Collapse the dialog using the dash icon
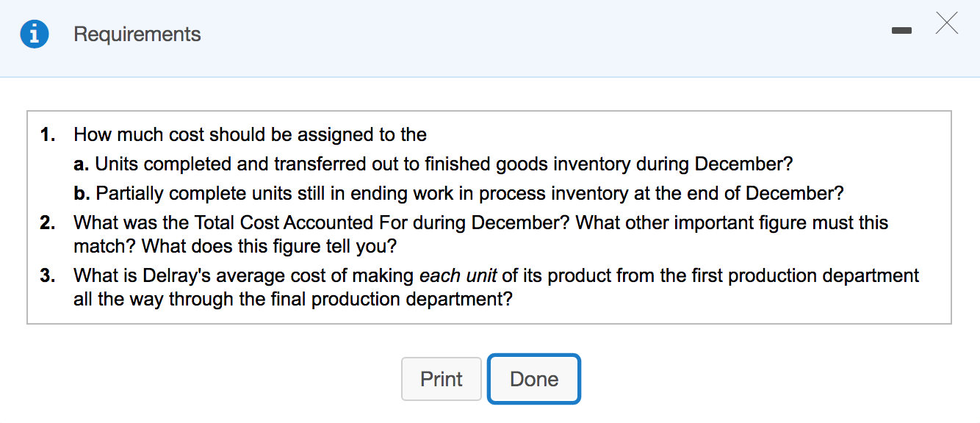This screenshot has width=980, height=423. [x=901, y=30]
